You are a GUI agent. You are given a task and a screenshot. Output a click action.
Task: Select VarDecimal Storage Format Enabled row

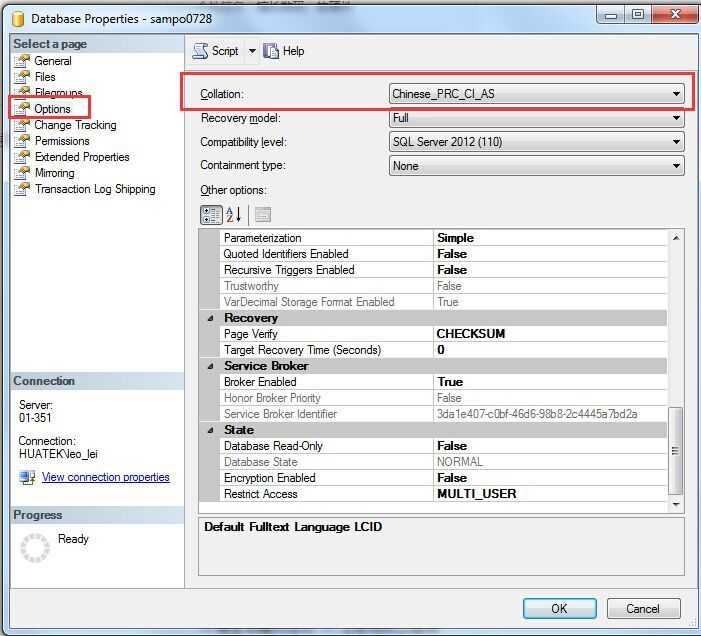point(443,302)
